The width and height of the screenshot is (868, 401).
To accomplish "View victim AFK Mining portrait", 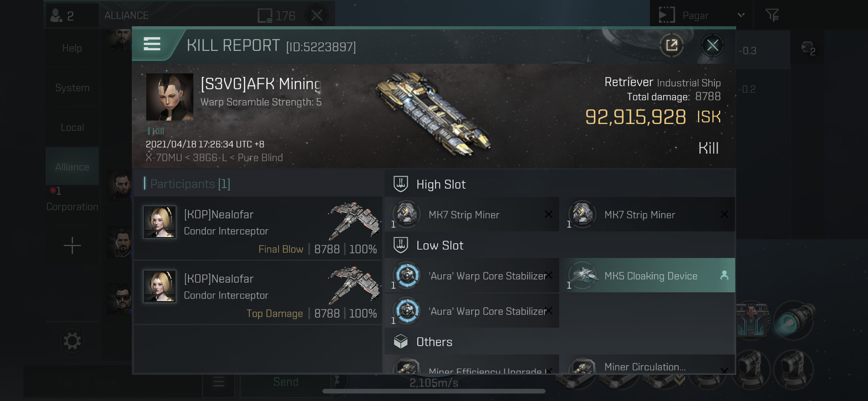I will click(x=169, y=97).
